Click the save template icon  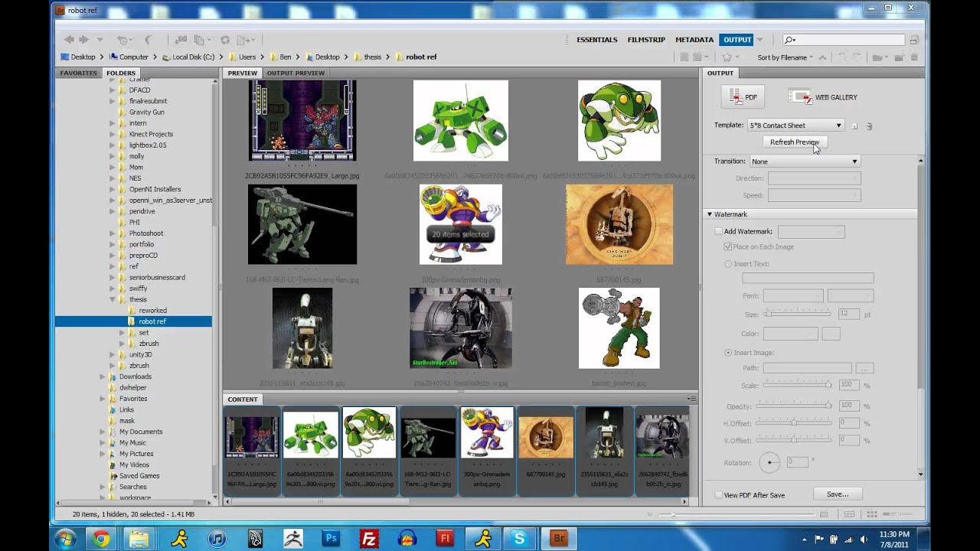pyautogui.click(x=854, y=126)
